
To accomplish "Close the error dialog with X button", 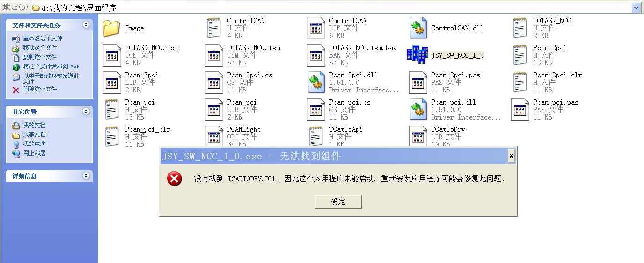I will pos(511,156).
